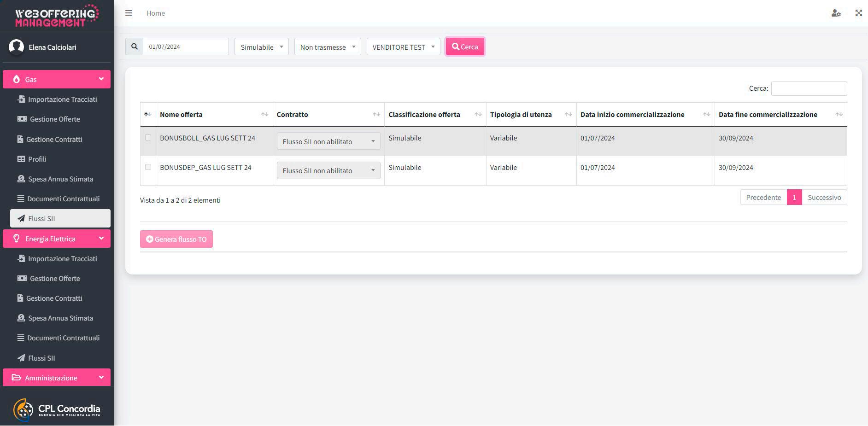The image size is (868, 426).
Task: Click the pink Cerca search button
Action: click(x=465, y=47)
